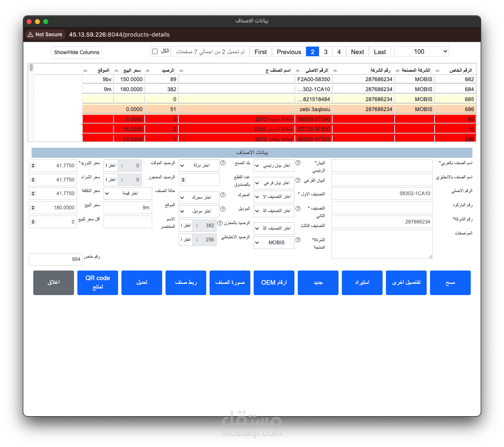
Task: Open the التصنيف الثالث dropdown
Action: (x=274, y=228)
